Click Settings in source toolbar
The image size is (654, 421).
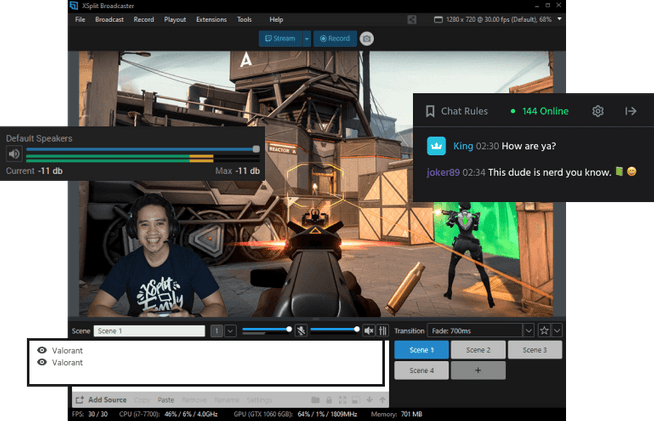(x=259, y=400)
